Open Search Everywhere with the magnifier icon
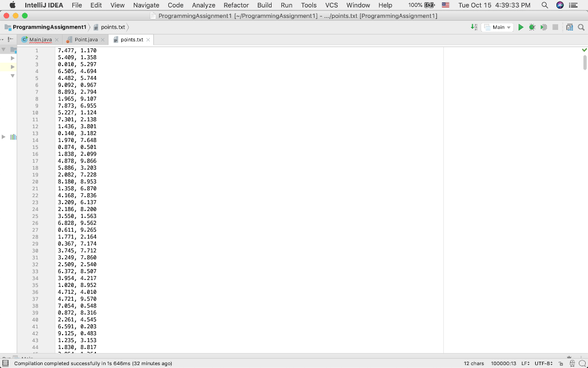Viewport: 588px width, 368px height. click(581, 27)
